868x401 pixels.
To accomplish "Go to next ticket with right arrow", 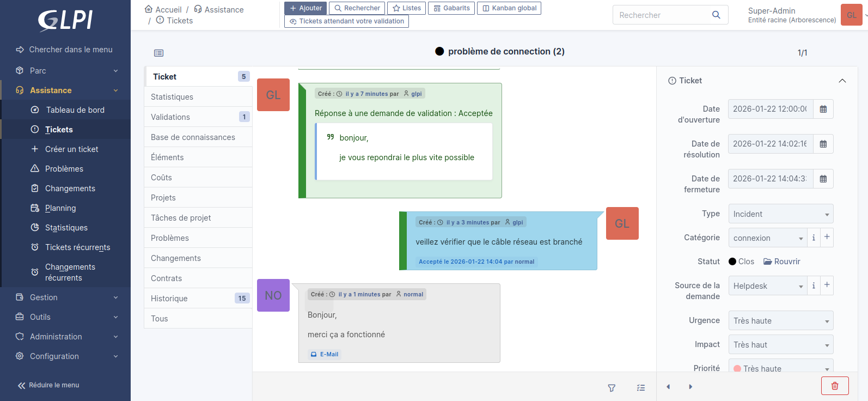I will [x=690, y=387].
